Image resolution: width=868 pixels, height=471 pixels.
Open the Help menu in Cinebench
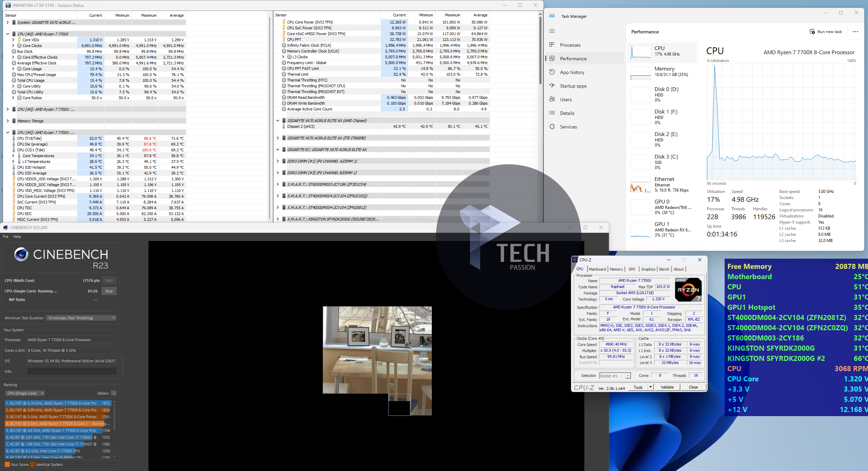(x=17, y=236)
